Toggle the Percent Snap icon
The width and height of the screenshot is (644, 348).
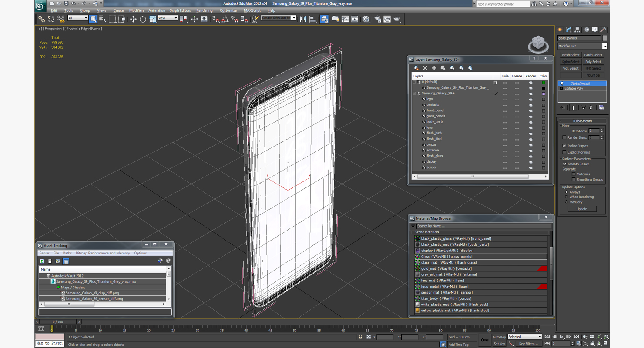(235, 19)
